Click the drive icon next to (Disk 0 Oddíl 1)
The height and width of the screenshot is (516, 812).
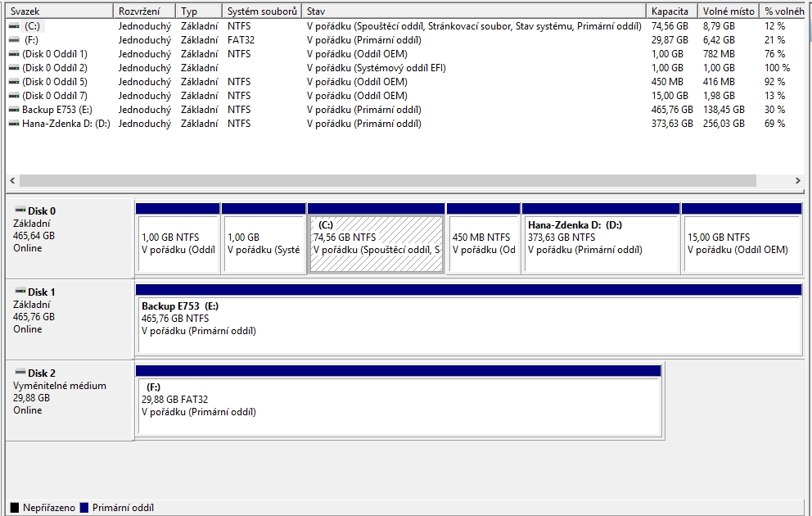pos(15,54)
